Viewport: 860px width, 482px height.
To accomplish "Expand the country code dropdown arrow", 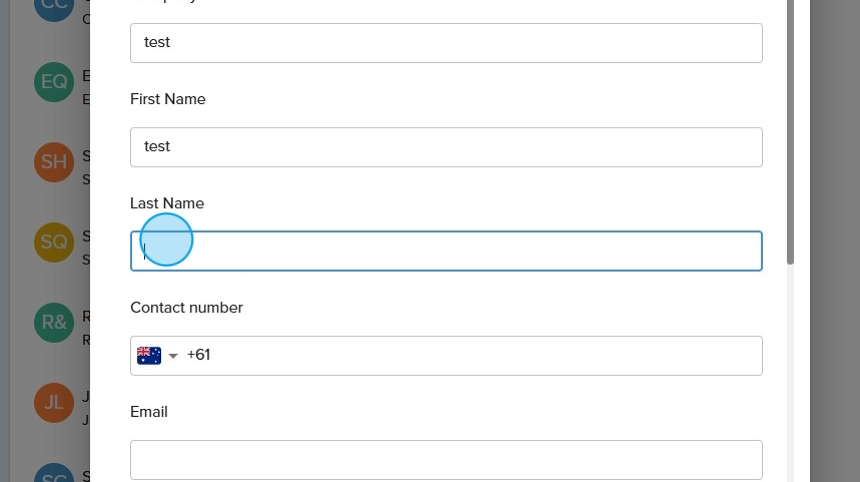I will [173, 356].
